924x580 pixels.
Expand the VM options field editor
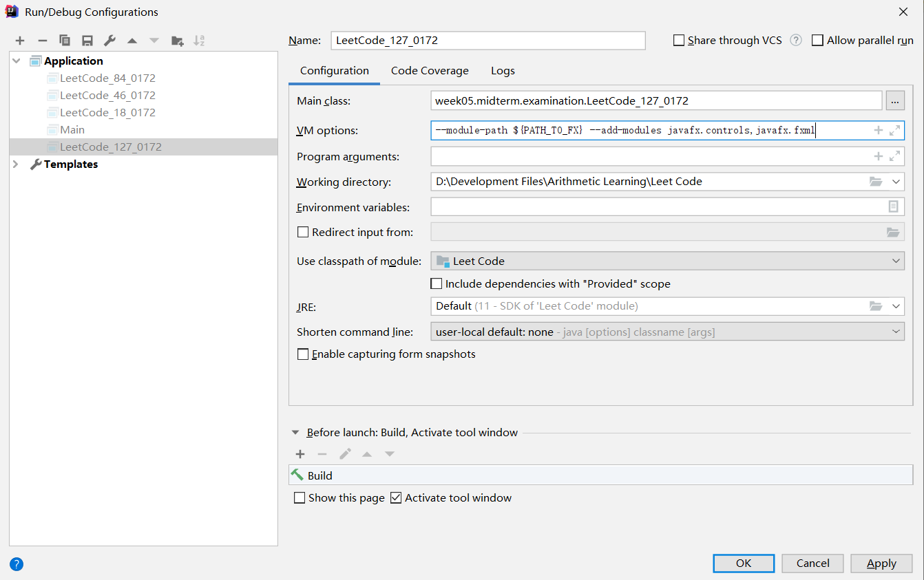tap(896, 130)
